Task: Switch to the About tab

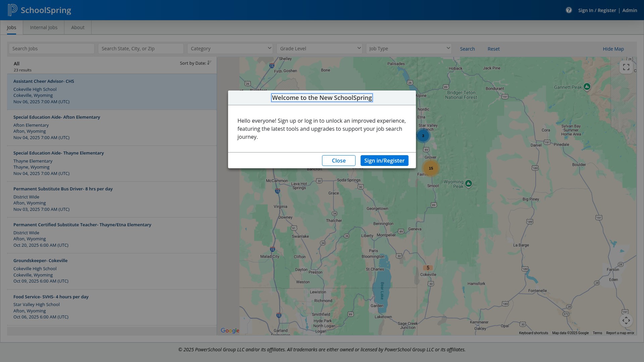Action: tap(78, 27)
